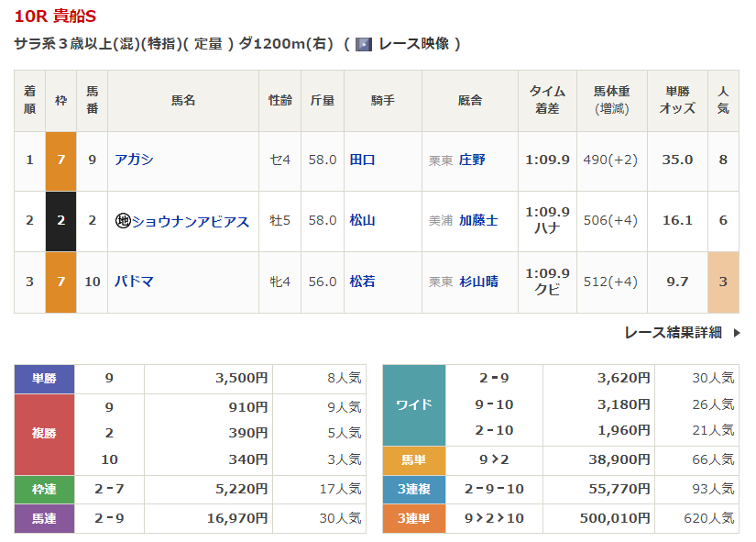Click the arrow next to レース結果詳細
This screenshot has width=756, height=542.
[x=736, y=333]
